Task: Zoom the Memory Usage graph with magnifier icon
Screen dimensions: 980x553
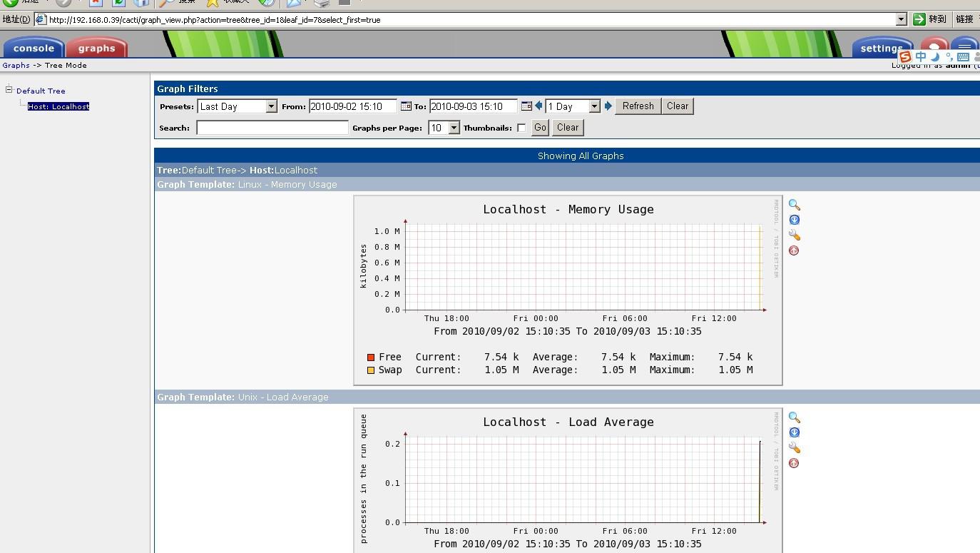Action: click(x=794, y=205)
